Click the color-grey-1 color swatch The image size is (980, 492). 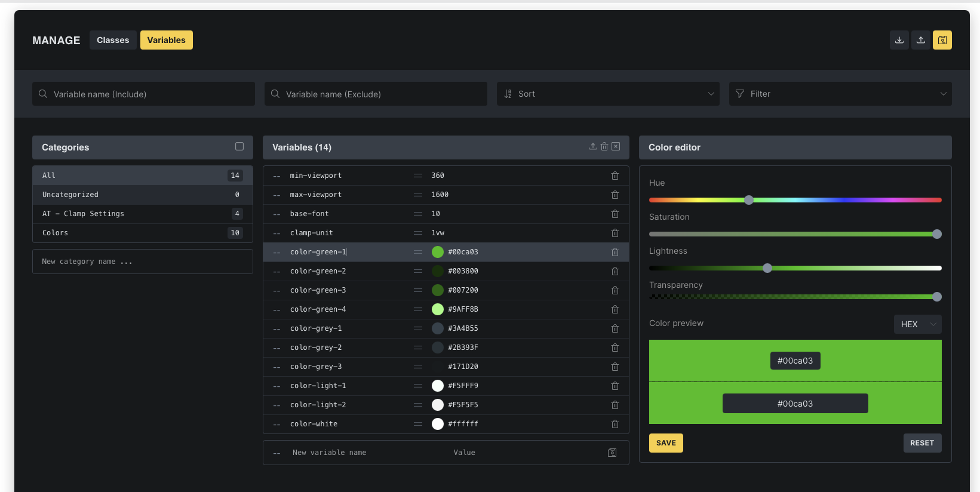[x=438, y=328]
